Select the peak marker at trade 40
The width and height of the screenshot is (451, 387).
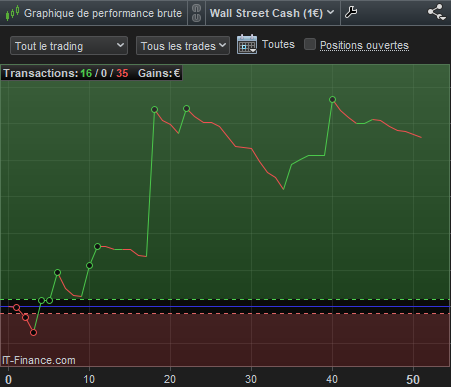point(332,99)
